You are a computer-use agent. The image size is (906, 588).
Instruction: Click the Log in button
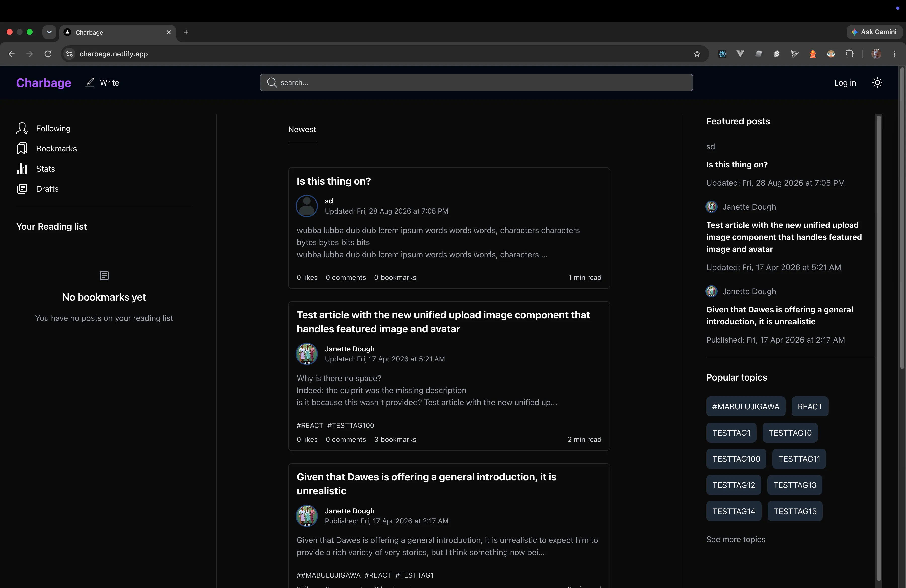(845, 82)
